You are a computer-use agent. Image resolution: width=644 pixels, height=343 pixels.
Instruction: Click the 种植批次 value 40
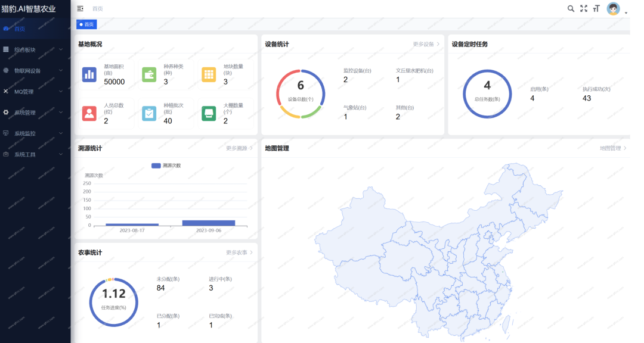(x=168, y=121)
